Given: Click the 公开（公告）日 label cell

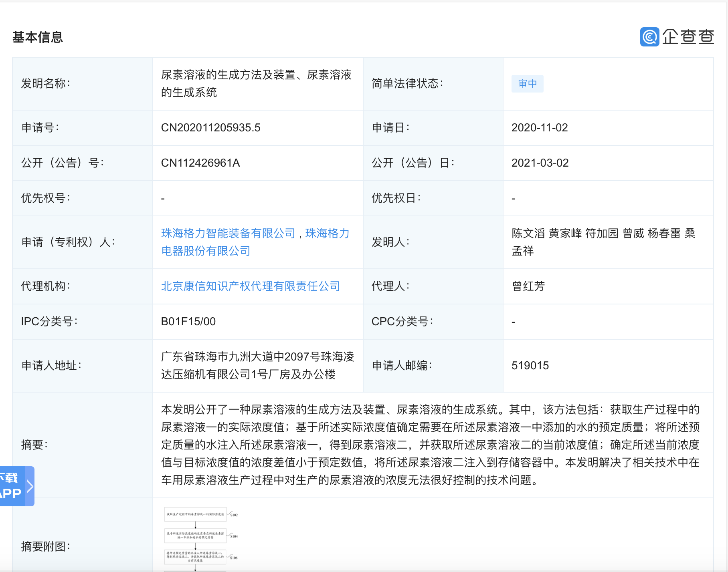Looking at the screenshot, I should pos(433,163).
